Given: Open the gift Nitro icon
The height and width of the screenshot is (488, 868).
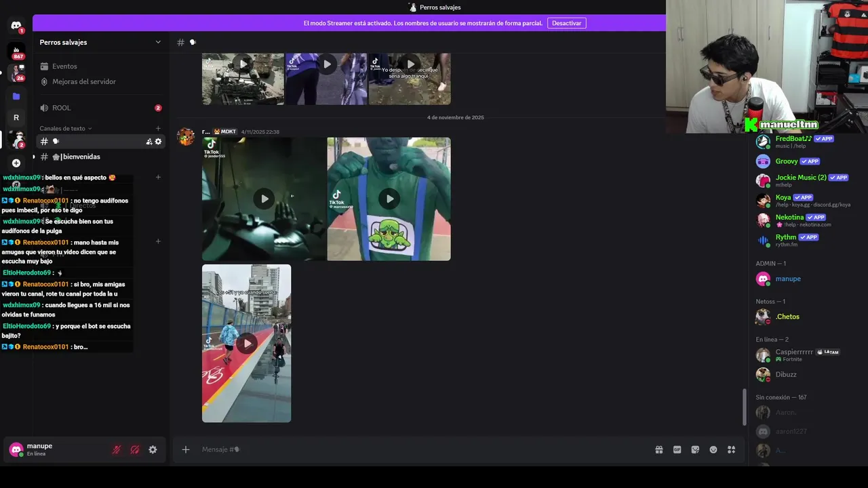Looking at the screenshot, I should (658, 449).
